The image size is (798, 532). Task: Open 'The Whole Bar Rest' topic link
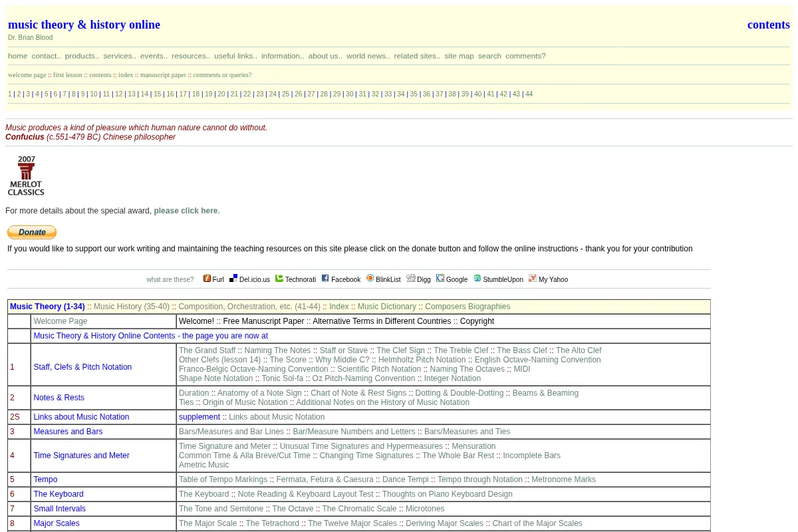458,456
